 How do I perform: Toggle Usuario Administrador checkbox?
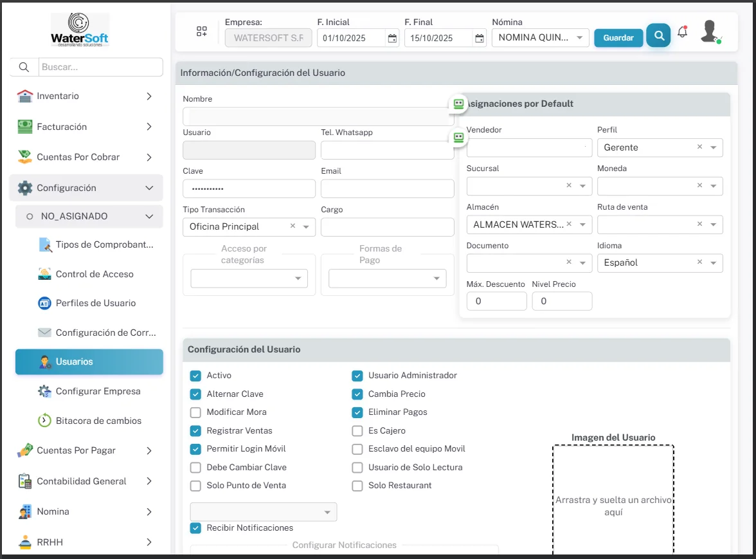click(x=357, y=376)
